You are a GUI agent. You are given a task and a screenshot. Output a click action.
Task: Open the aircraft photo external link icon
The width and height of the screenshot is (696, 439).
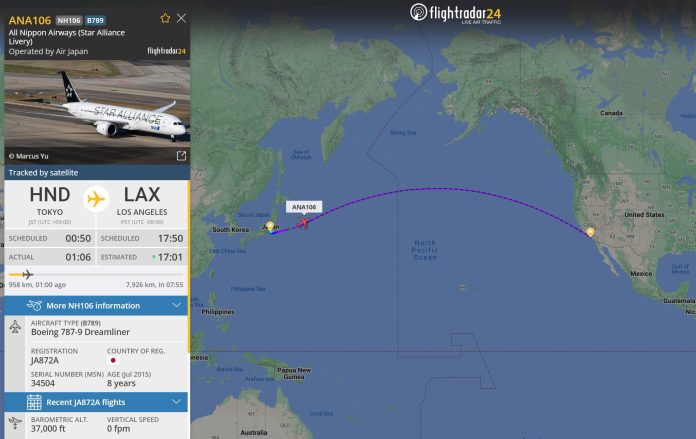coord(181,156)
